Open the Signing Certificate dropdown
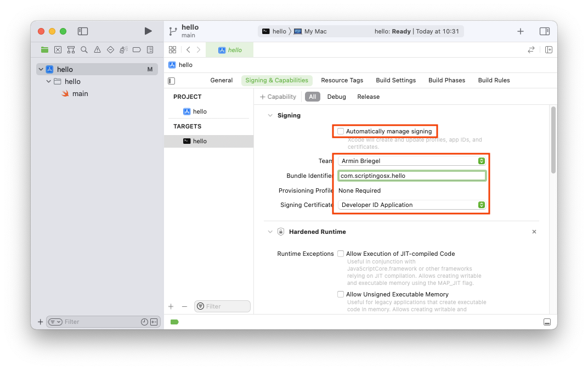The height and width of the screenshot is (370, 588). tap(412, 205)
